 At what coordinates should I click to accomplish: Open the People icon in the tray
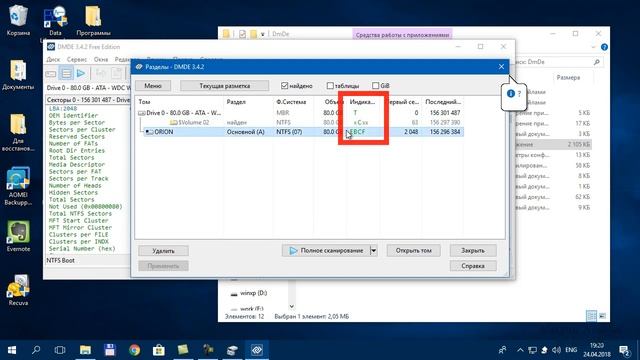click(502, 350)
